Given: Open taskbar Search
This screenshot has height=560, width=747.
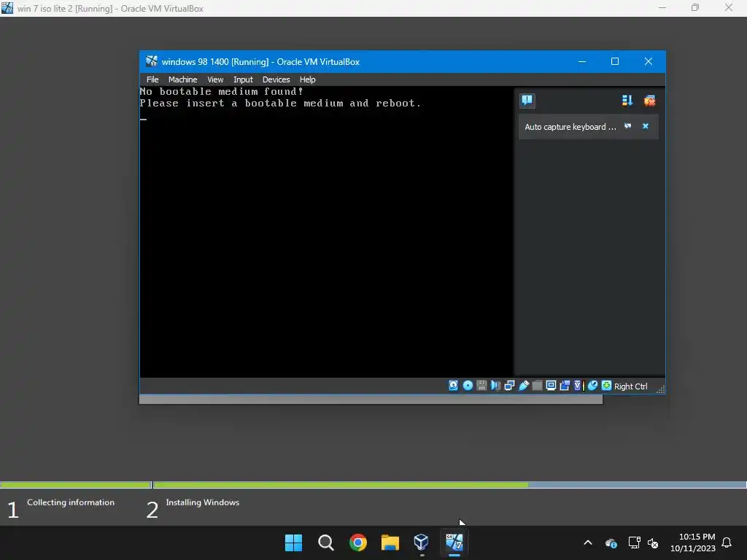Looking at the screenshot, I should [x=326, y=542].
